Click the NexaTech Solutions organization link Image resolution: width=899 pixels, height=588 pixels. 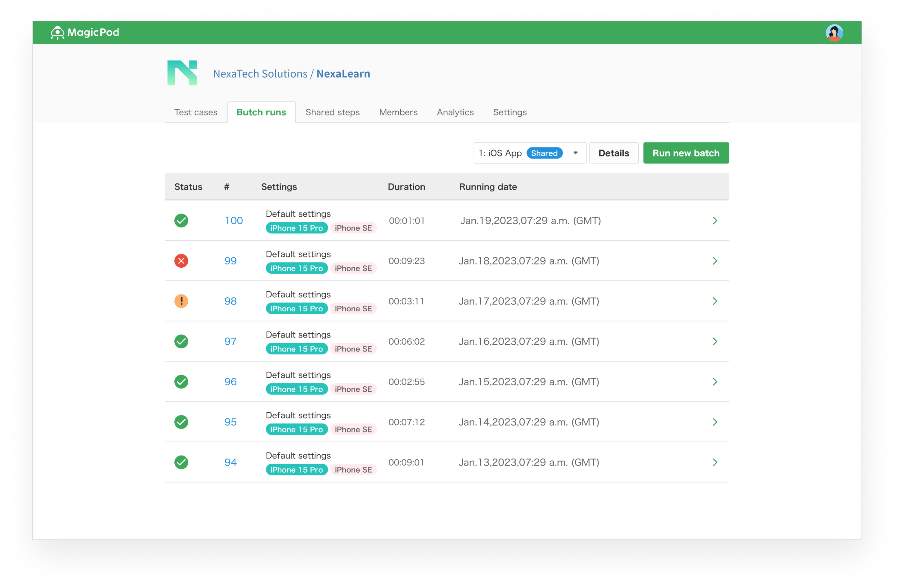point(260,74)
